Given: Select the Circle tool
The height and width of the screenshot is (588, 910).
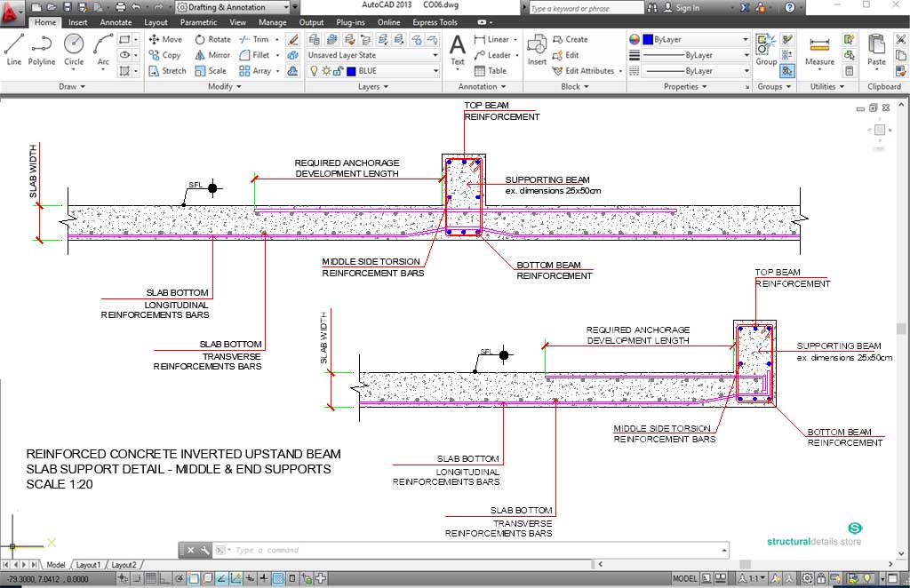Looking at the screenshot, I should [74, 49].
